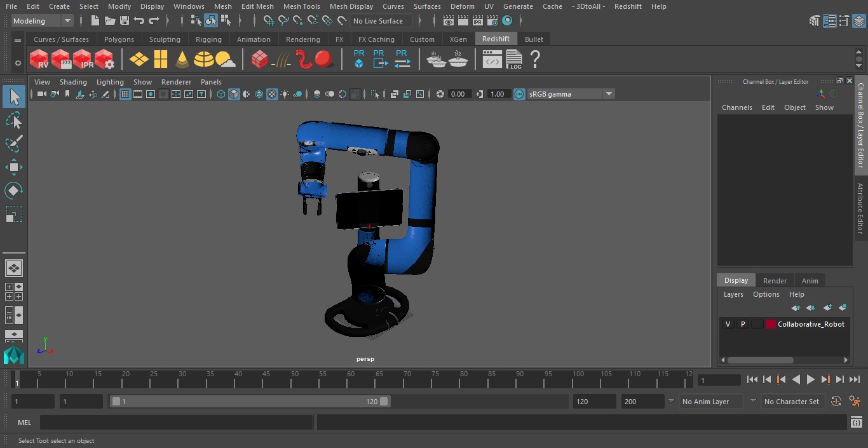Go to start of playback range
Screen dimensions: 868x448
coord(752,379)
